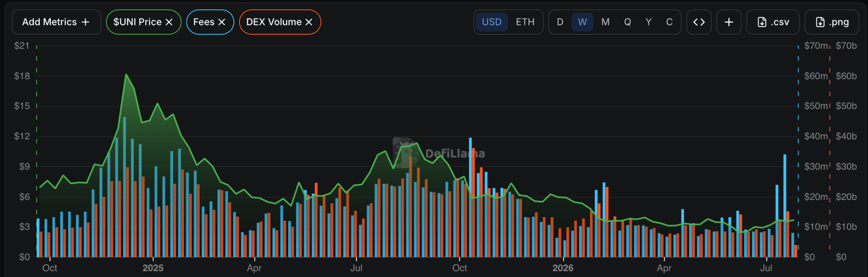868x277 pixels.
Task: Click the $70m fees axis label
Action: pos(816,46)
